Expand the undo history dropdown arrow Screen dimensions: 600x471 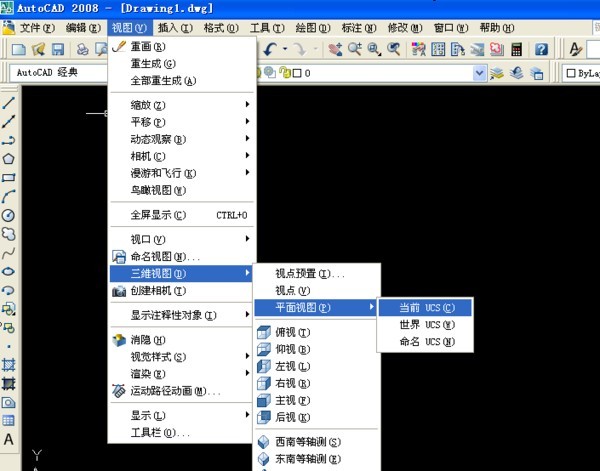tap(285, 49)
